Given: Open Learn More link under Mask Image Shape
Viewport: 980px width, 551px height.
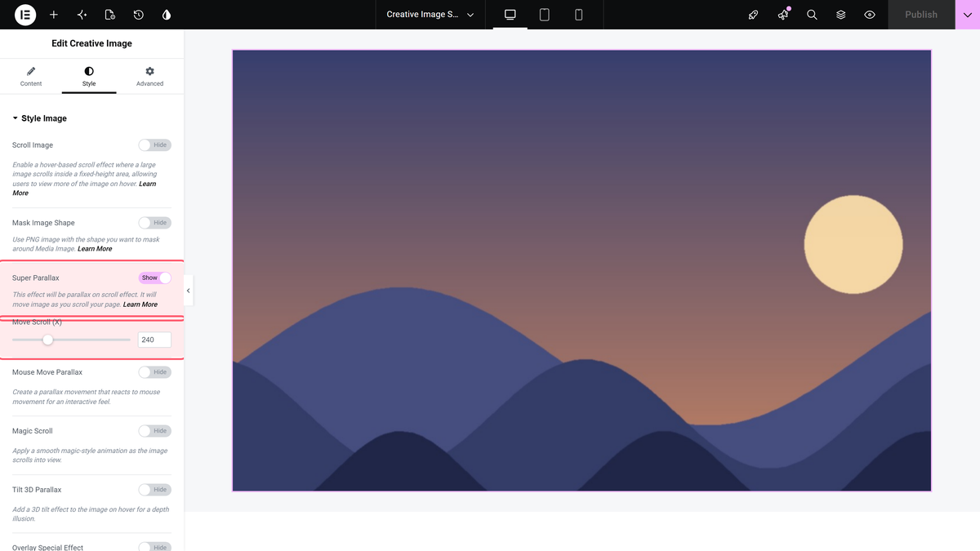Looking at the screenshot, I should pyautogui.click(x=95, y=249).
